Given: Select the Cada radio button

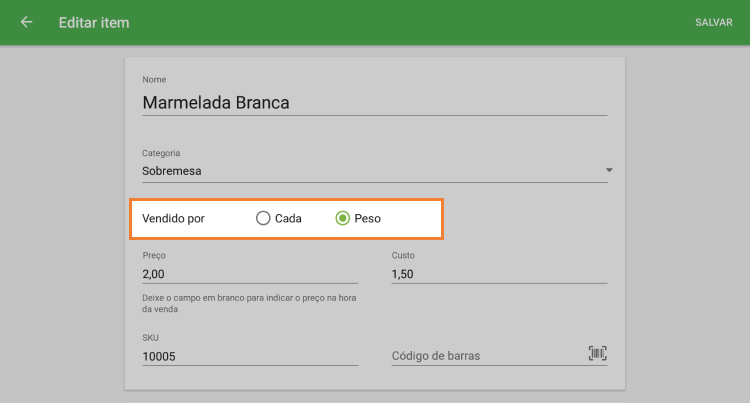Looking at the screenshot, I should 263,218.
